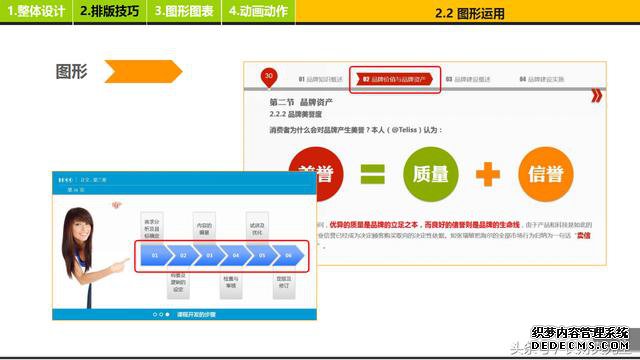Select the 04 item in brand slide navigation

[541, 79]
